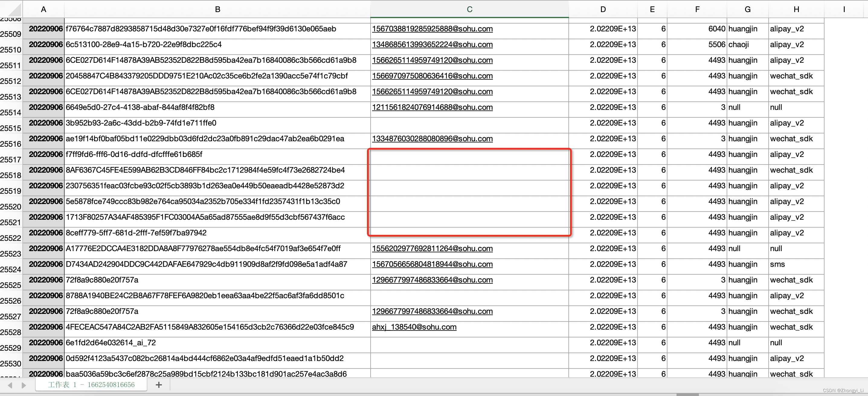The width and height of the screenshot is (868, 396).
Task: Select cell starting 4FECEAC547A84C2AB2FA5115
Action: click(x=217, y=329)
